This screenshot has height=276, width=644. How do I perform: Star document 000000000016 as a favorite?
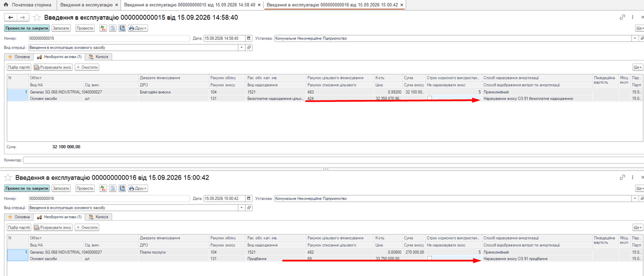pyautogui.click(x=8, y=177)
